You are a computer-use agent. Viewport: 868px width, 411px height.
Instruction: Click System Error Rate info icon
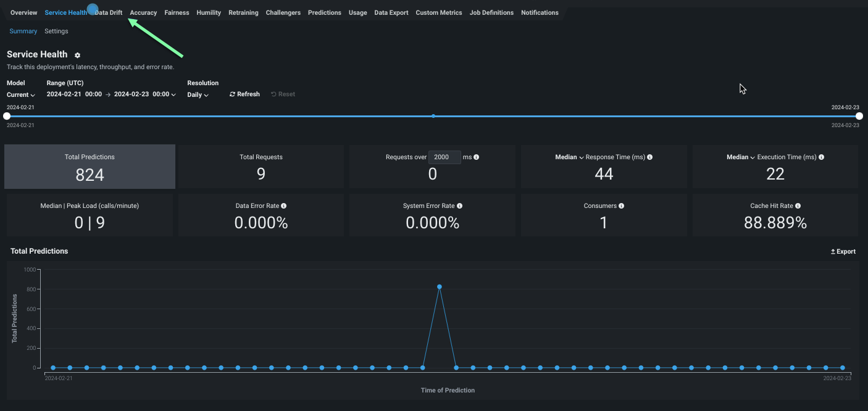click(x=459, y=206)
